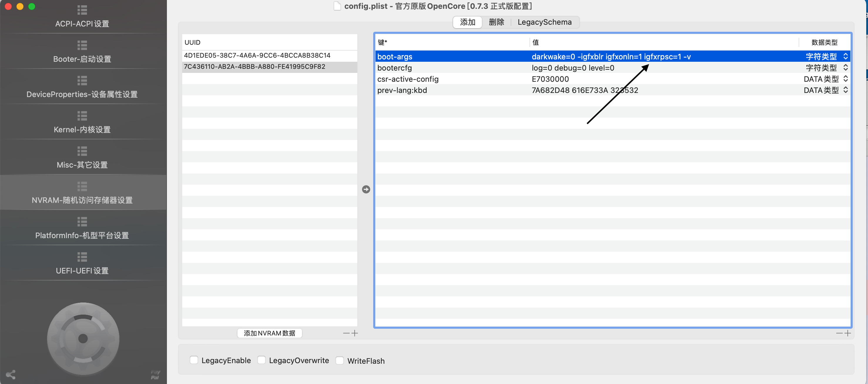Click the 值 column header
The height and width of the screenshot is (384, 868).
664,42
